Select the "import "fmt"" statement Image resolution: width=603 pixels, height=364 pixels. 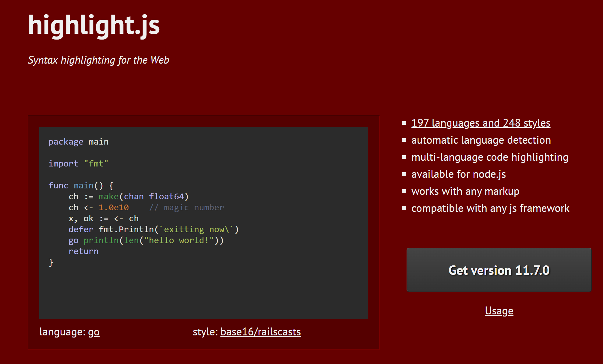(x=78, y=163)
